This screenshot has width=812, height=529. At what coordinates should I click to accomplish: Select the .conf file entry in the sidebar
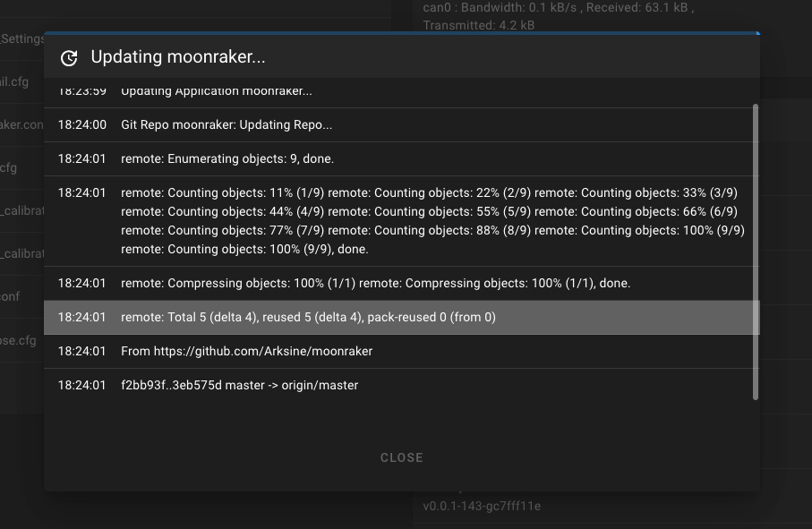[12, 296]
